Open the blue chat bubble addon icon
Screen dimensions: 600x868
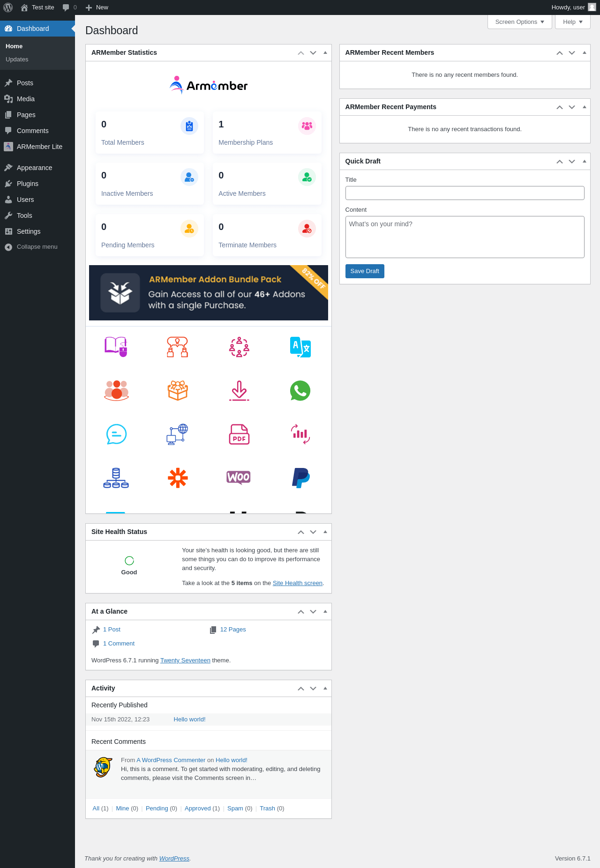tap(116, 434)
